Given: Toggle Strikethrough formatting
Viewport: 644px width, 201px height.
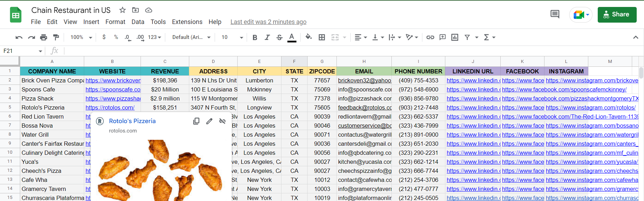Looking at the screenshot, I should (x=279, y=37).
